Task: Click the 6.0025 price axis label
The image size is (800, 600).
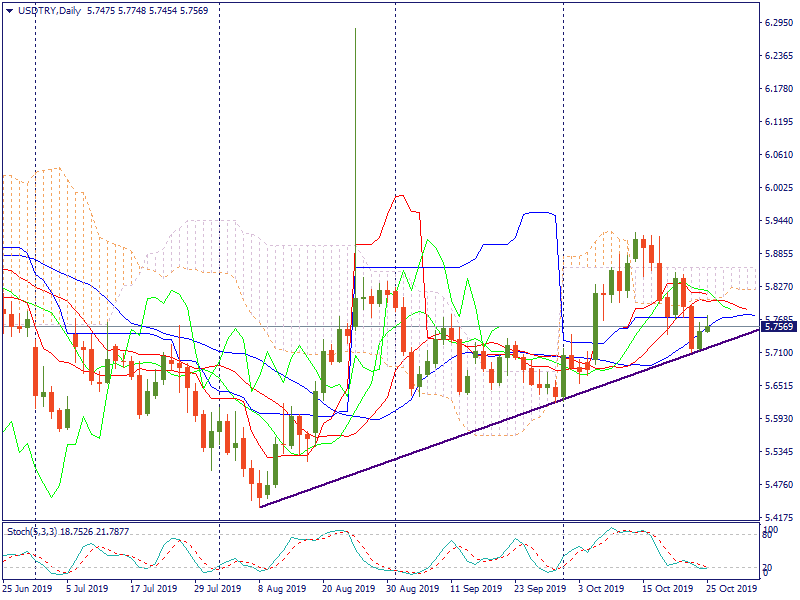Action: (778, 187)
